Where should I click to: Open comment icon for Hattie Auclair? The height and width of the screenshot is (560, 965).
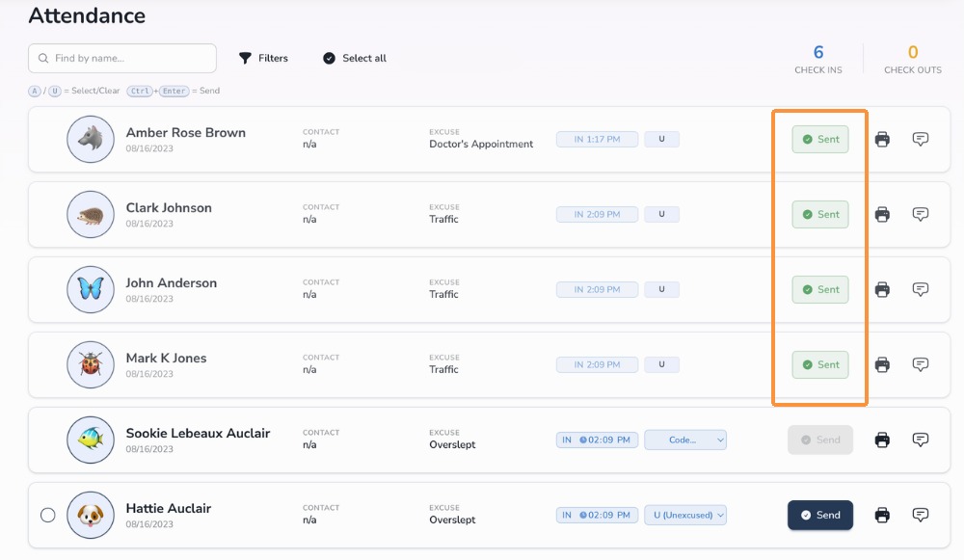coord(920,515)
